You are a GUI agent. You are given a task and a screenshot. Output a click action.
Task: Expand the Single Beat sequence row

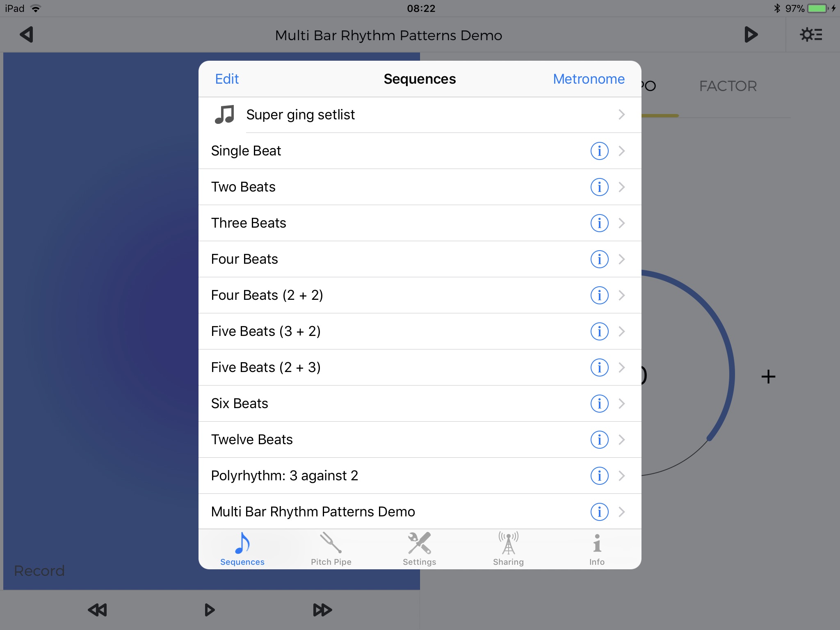point(621,151)
